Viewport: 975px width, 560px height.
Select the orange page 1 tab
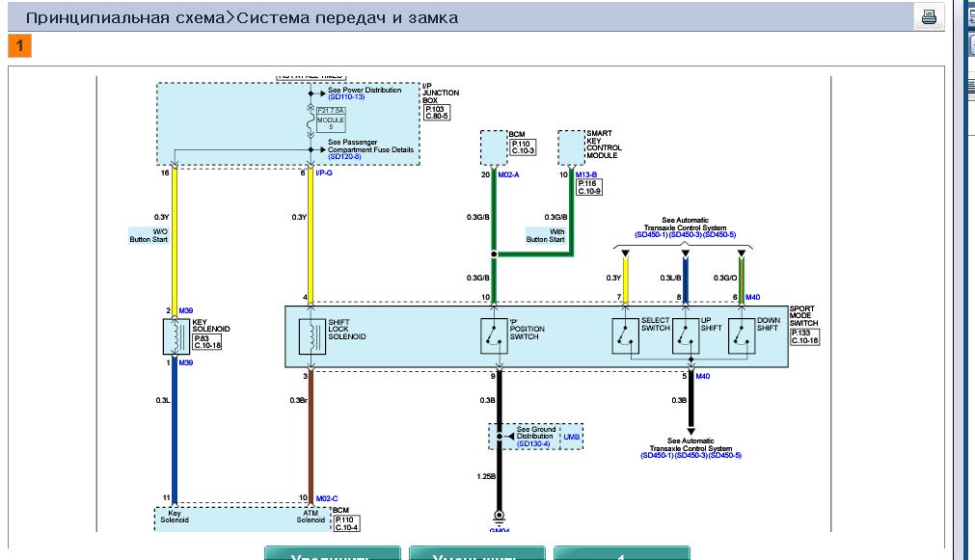click(x=19, y=45)
